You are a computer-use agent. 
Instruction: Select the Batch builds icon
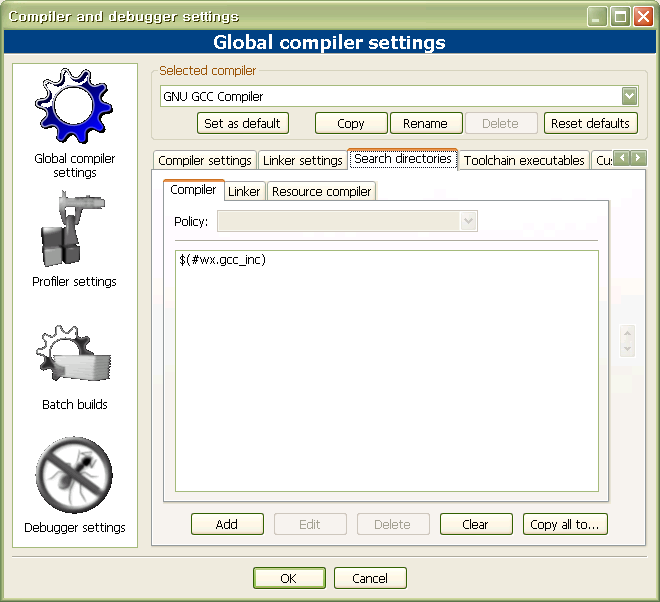click(x=74, y=353)
